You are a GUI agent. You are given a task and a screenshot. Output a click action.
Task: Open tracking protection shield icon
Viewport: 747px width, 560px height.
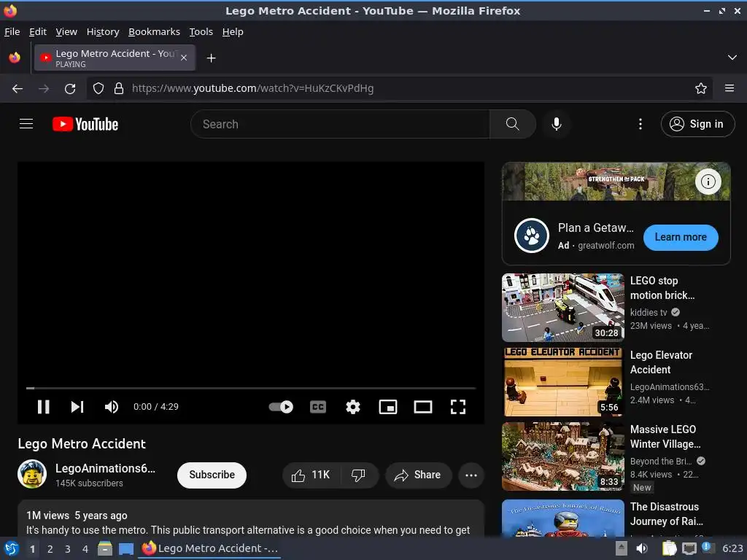click(x=98, y=88)
